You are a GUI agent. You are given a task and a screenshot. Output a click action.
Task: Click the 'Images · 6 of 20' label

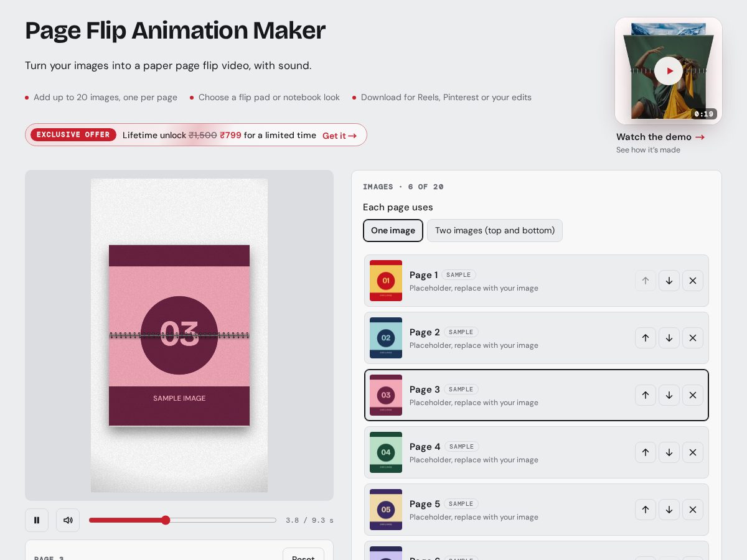[x=403, y=187]
